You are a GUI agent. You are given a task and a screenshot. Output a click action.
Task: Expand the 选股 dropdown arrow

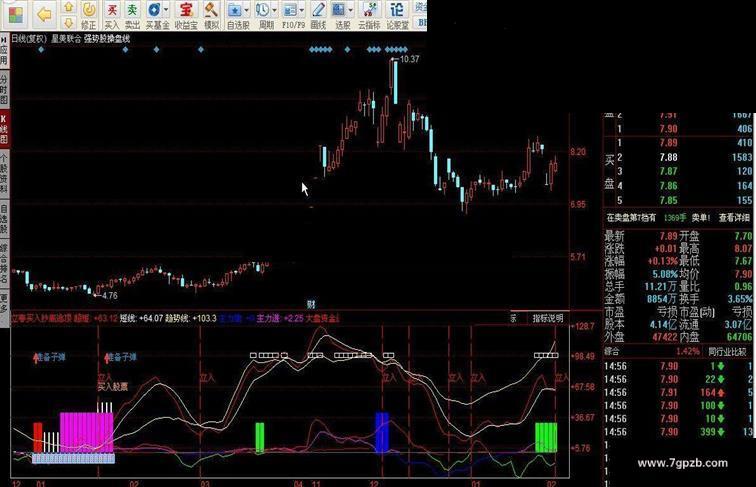(351, 10)
